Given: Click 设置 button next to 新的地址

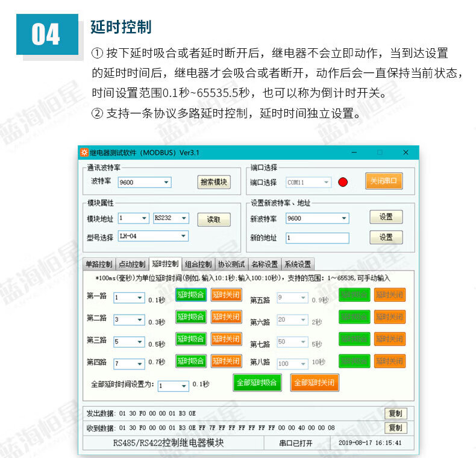Looking at the screenshot, I should tap(386, 237).
